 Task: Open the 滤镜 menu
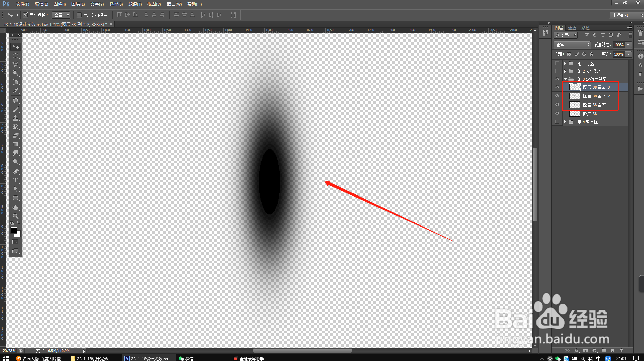point(134,4)
